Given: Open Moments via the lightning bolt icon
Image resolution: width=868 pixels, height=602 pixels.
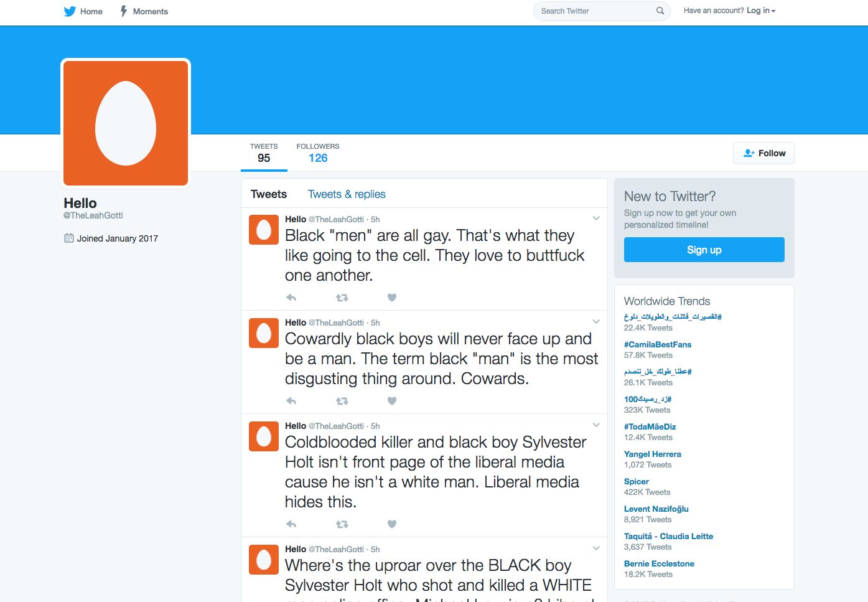Looking at the screenshot, I should [124, 11].
